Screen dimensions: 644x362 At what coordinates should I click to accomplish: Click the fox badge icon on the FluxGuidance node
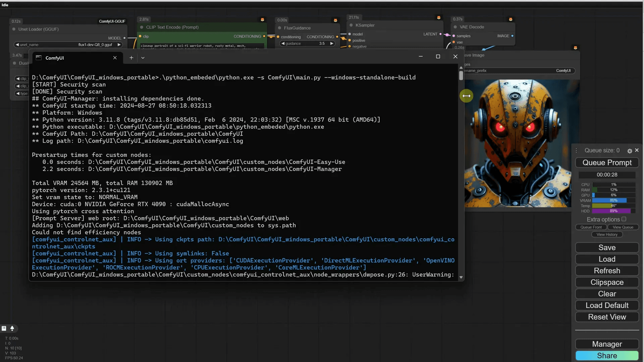(x=335, y=20)
